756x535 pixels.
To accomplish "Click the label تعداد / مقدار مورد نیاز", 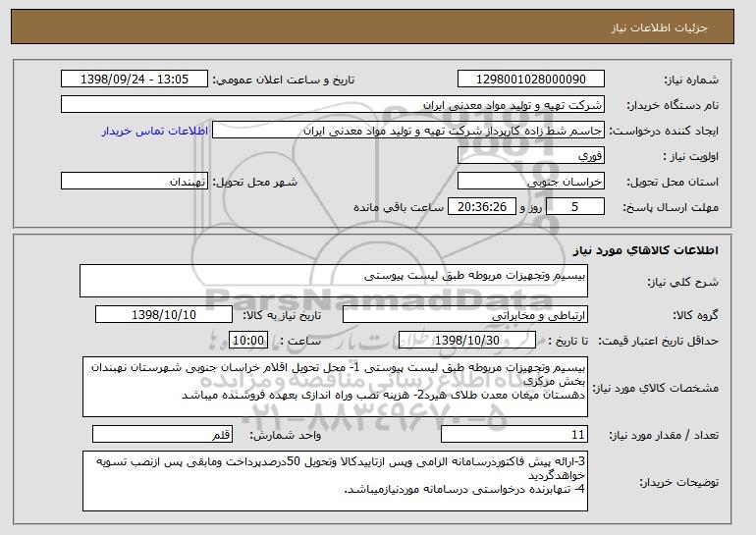I will coord(664,435).
